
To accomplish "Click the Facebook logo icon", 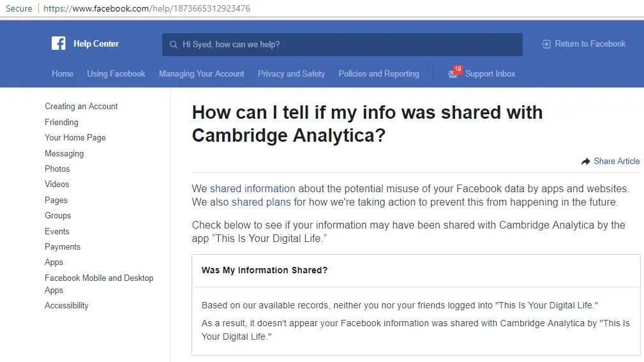I will point(58,43).
